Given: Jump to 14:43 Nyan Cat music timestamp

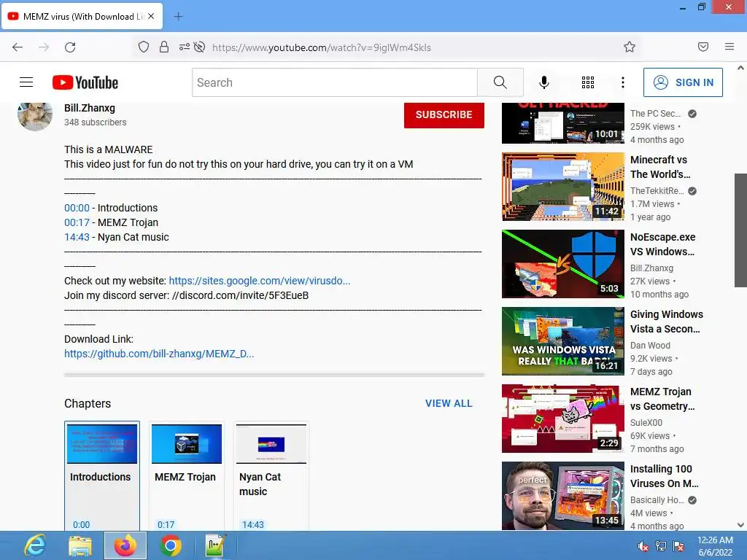Looking at the screenshot, I should 77,237.
